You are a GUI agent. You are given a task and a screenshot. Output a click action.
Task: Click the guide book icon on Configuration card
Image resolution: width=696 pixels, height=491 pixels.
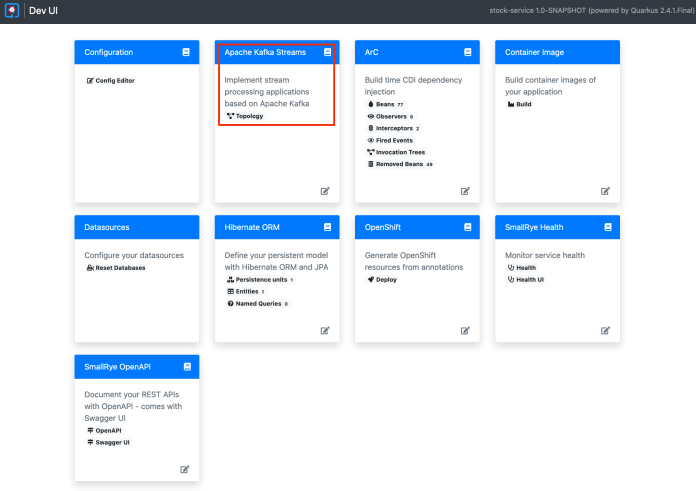[186, 52]
